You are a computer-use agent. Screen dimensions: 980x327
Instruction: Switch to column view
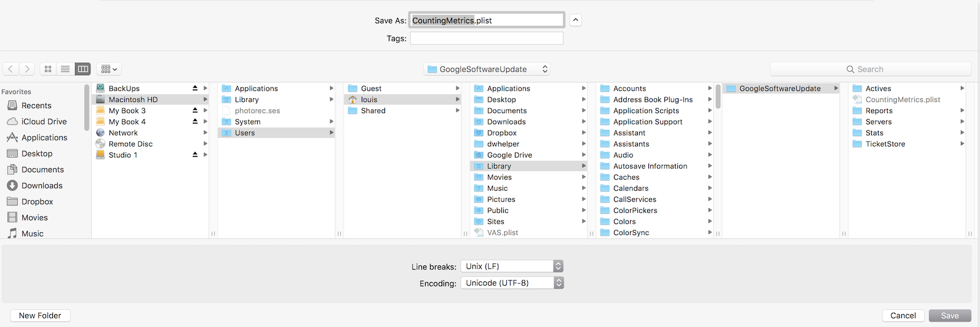point(82,69)
